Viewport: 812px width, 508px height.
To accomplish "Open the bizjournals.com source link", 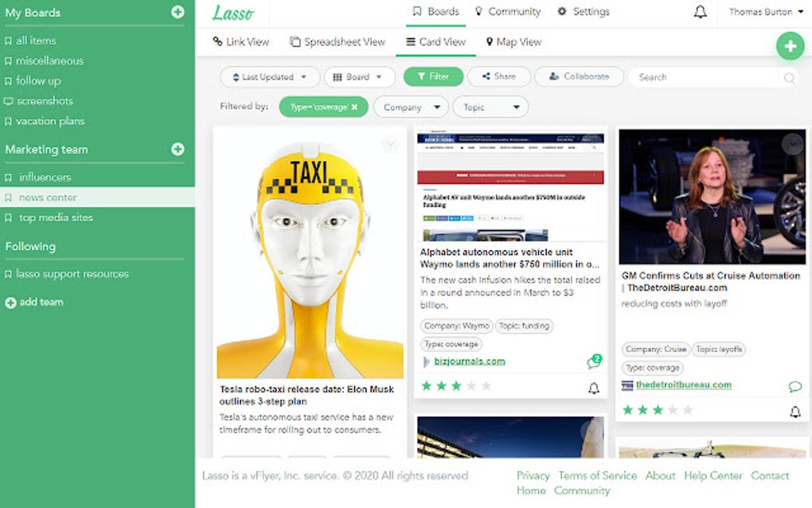I will point(469,361).
